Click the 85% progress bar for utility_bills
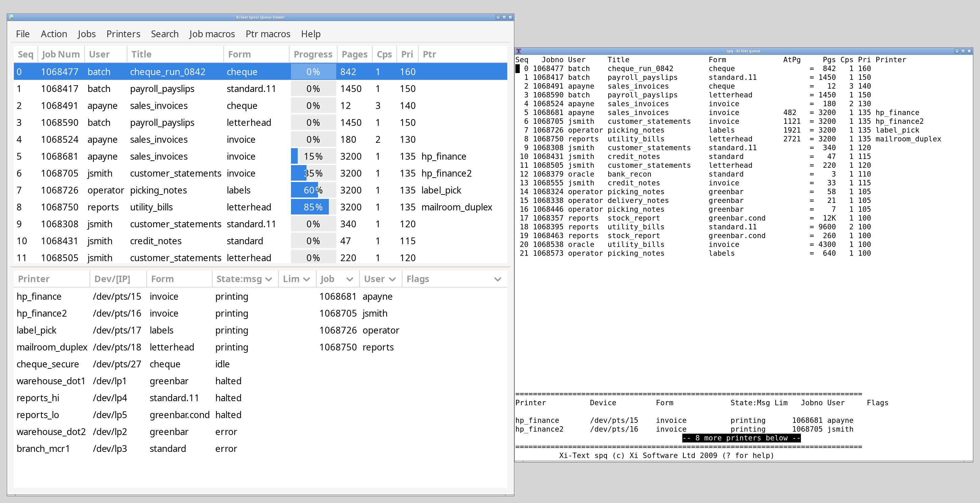Image resolution: width=980 pixels, height=503 pixels. [314, 207]
